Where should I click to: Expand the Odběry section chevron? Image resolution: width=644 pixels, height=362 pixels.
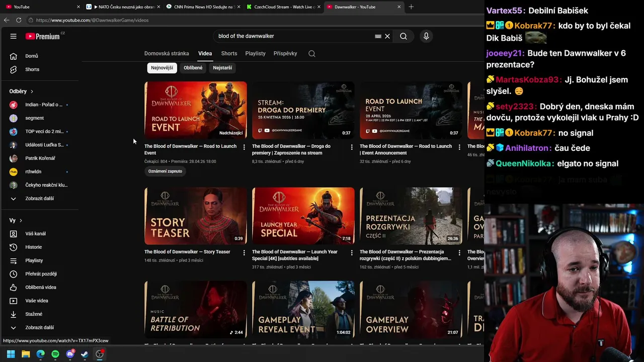[32, 92]
